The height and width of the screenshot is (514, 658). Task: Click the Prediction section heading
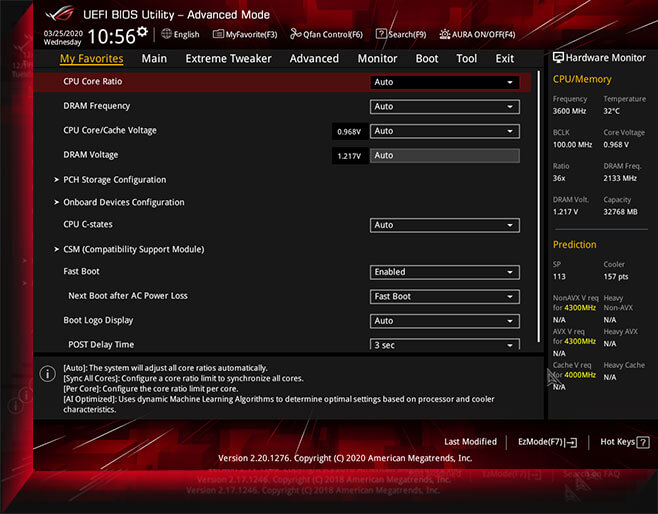[x=574, y=245]
